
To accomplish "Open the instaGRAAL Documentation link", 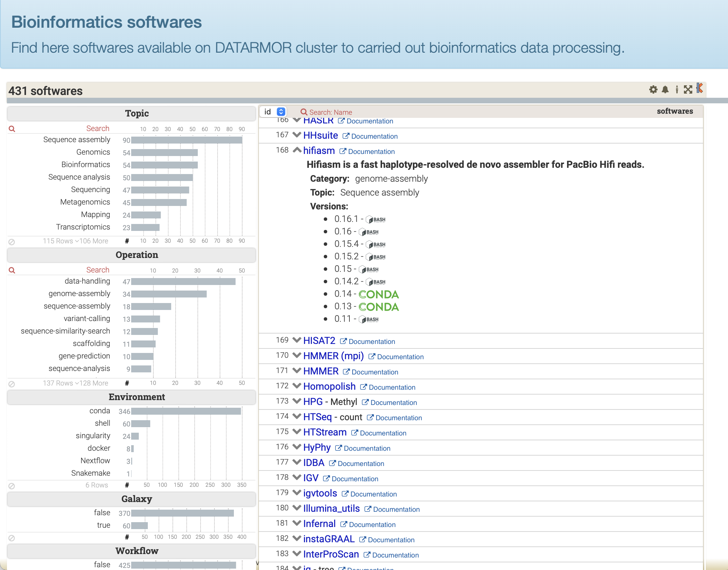I will point(387,540).
